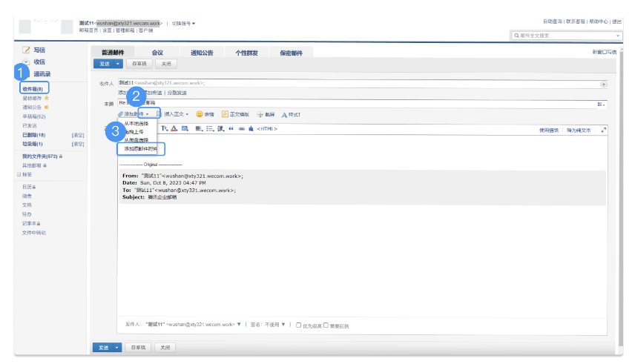
Task: Check the 需要回执 read receipt option
Action: point(326,325)
